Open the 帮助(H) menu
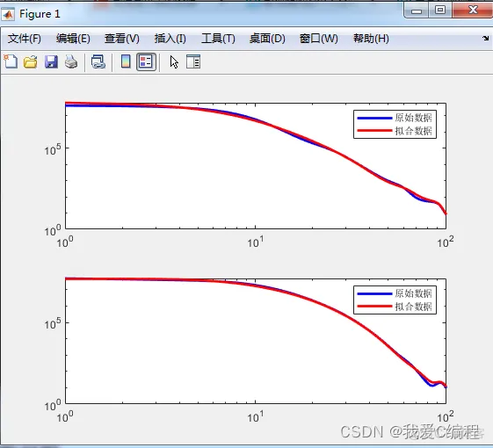 (x=371, y=39)
